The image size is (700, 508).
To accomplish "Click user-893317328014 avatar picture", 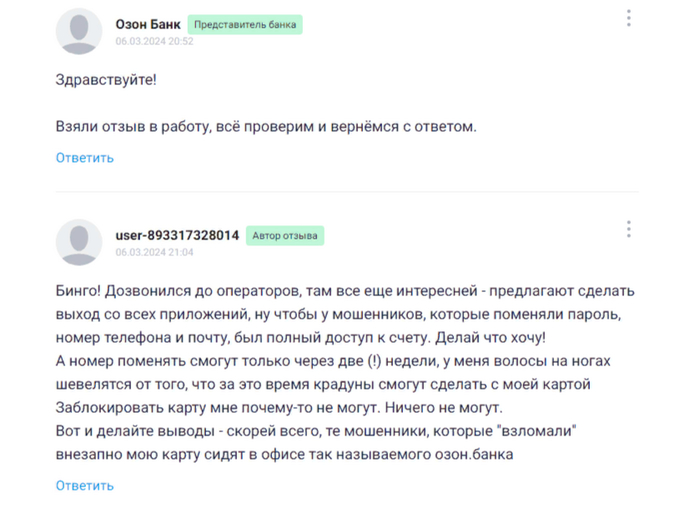I will [79, 242].
